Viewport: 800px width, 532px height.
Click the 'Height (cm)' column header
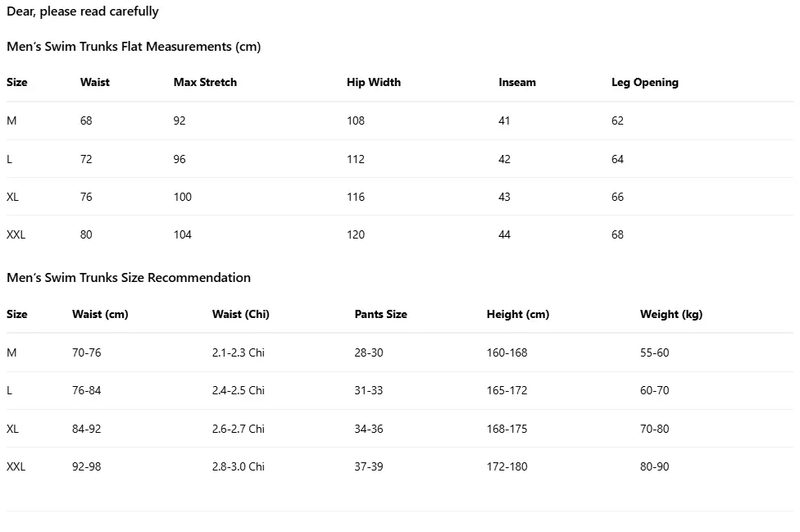click(x=518, y=314)
